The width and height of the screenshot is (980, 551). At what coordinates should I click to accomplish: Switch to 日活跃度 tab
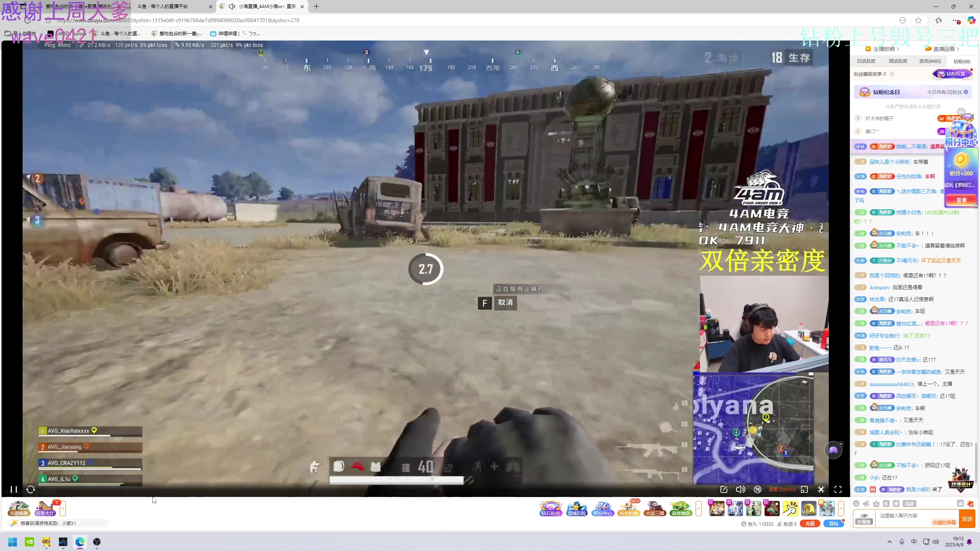tap(866, 61)
